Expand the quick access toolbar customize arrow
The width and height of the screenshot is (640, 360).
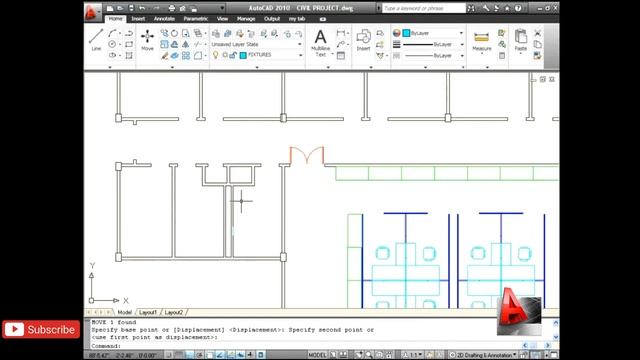(x=222, y=8)
